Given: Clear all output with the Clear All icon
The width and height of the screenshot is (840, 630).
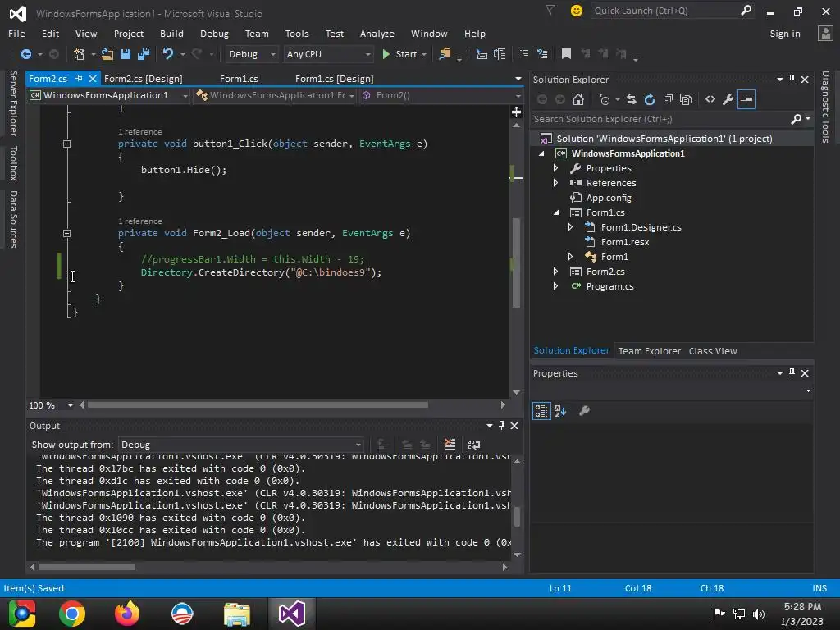Looking at the screenshot, I should tap(450, 445).
